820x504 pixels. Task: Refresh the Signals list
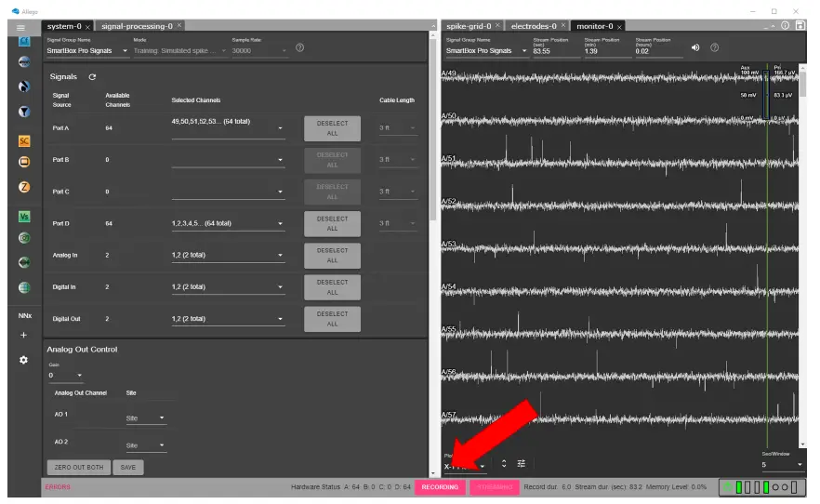(92, 77)
